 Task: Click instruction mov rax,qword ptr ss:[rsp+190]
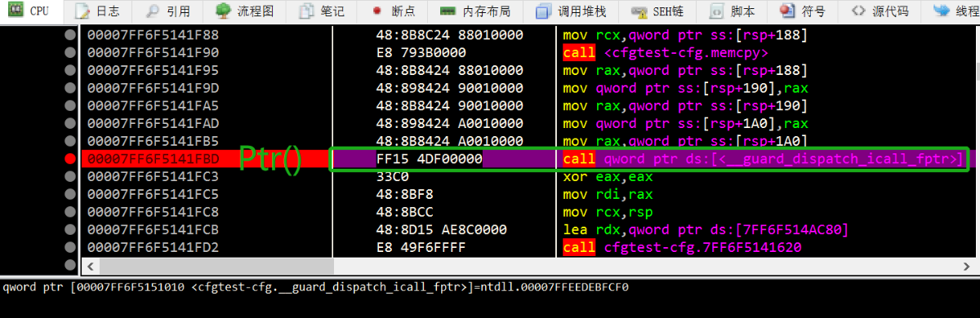tap(685, 106)
